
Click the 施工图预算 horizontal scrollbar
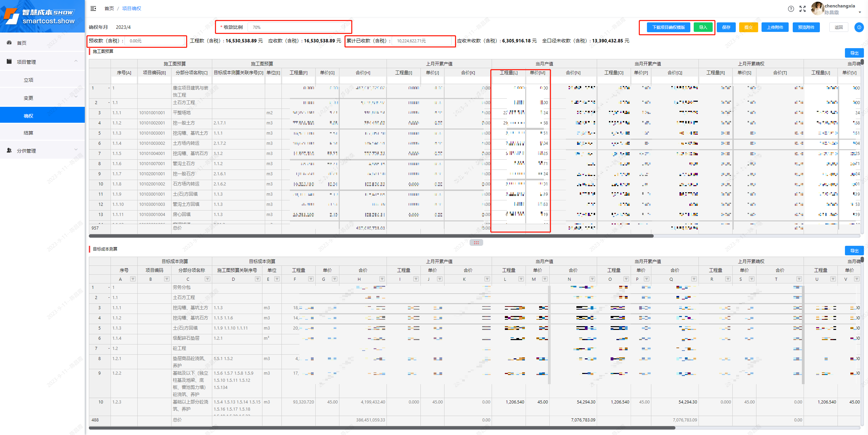click(371, 236)
